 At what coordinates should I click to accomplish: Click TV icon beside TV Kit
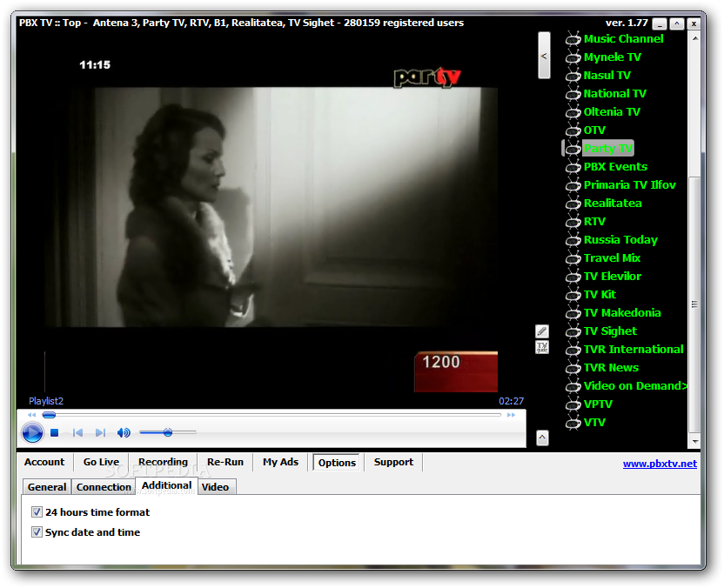pyautogui.click(x=573, y=295)
